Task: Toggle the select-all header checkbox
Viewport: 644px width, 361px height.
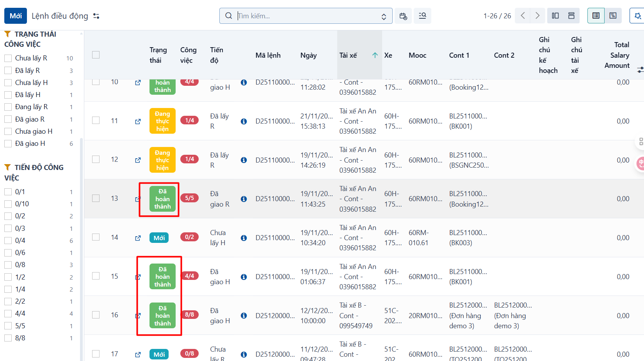Action: click(x=96, y=55)
